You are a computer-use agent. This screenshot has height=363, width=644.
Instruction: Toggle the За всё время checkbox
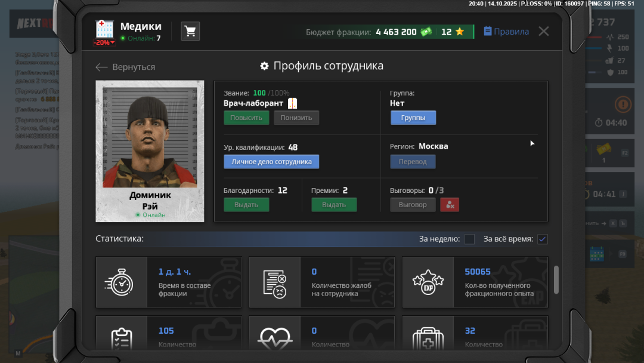click(542, 239)
